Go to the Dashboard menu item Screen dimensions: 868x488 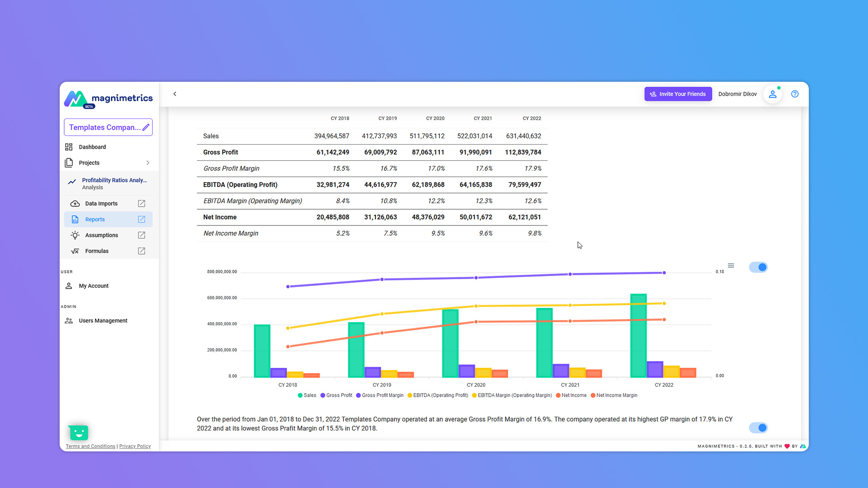click(x=92, y=146)
